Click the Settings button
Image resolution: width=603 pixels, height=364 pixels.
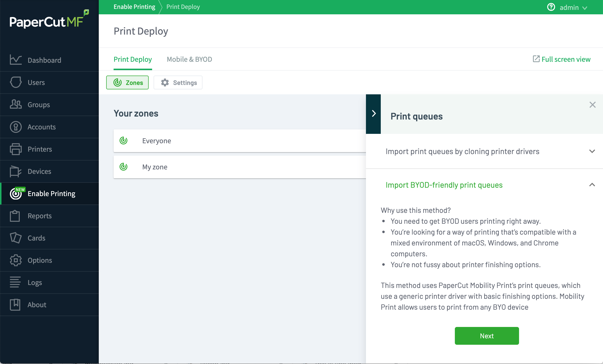click(178, 82)
